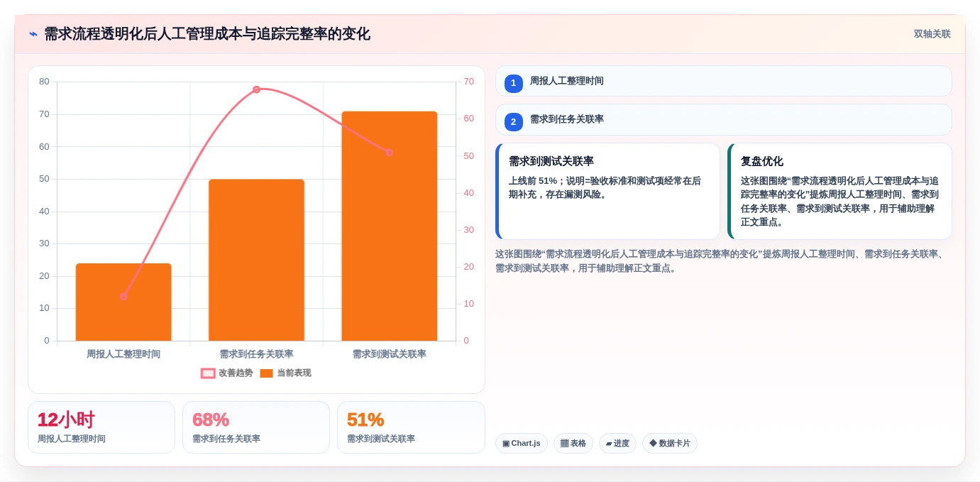The height and width of the screenshot is (482, 980).
Task: Click right axis value 70
Action: click(468, 82)
